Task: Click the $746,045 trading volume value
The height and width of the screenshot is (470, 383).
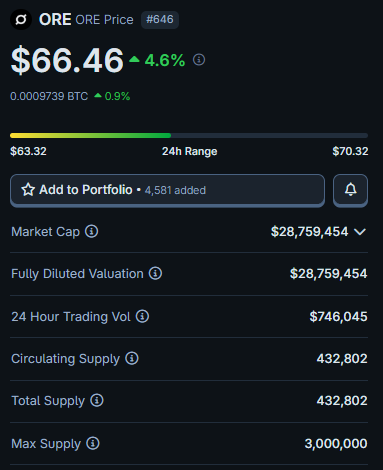Action: click(x=338, y=316)
